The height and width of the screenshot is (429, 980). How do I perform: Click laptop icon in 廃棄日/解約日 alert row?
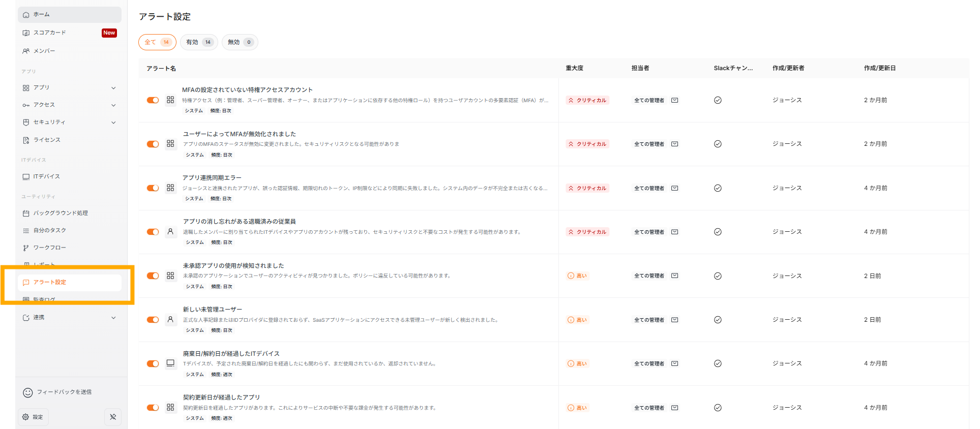tap(170, 363)
